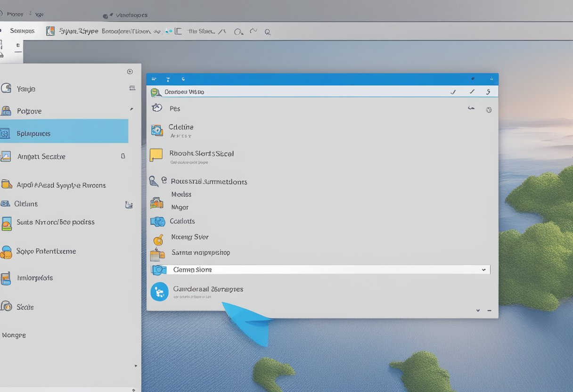The height and width of the screenshot is (392, 573).
Task: Click the Ocarroes Wisao field at the dialog top
Action: click(x=302, y=92)
